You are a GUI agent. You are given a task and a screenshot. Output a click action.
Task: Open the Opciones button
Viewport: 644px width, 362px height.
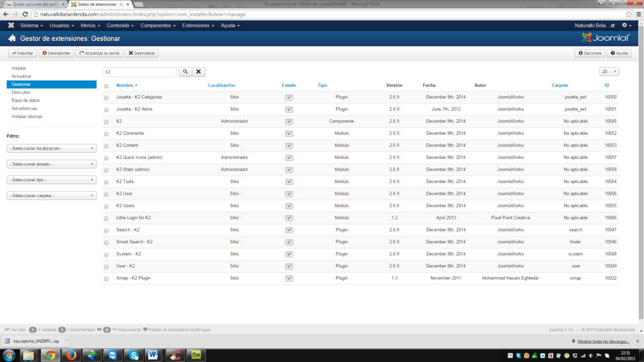[x=590, y=53]
